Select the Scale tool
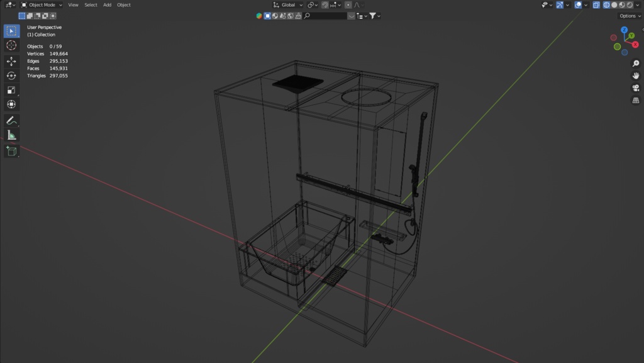 (x=11, y=90)
